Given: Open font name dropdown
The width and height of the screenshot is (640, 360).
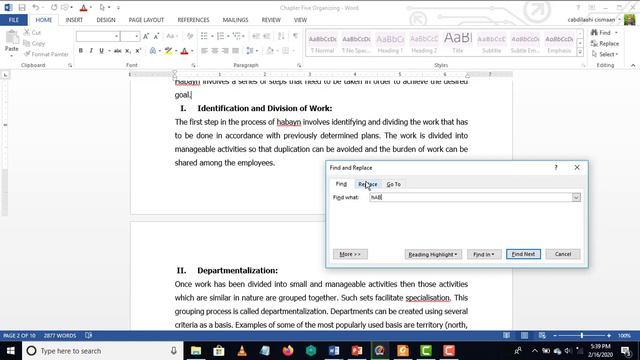Looking at the screenshot, I should (x=116, y=36).
